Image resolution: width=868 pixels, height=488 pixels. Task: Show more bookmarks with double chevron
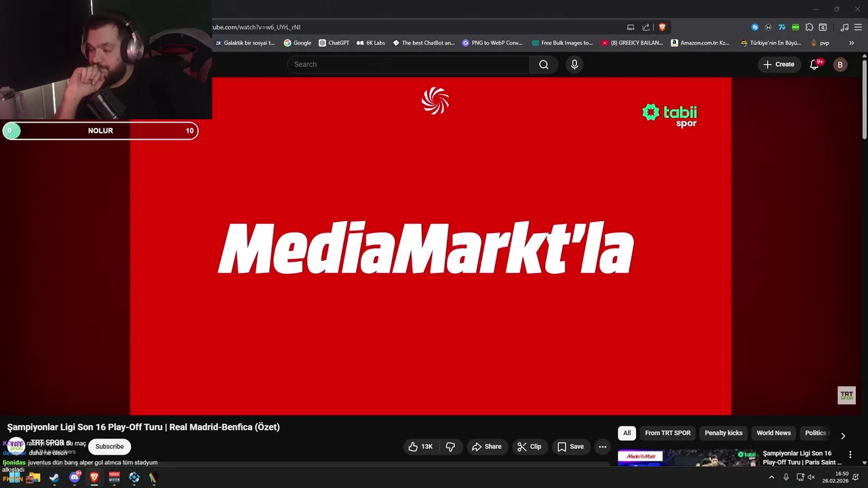click(852, 43)
